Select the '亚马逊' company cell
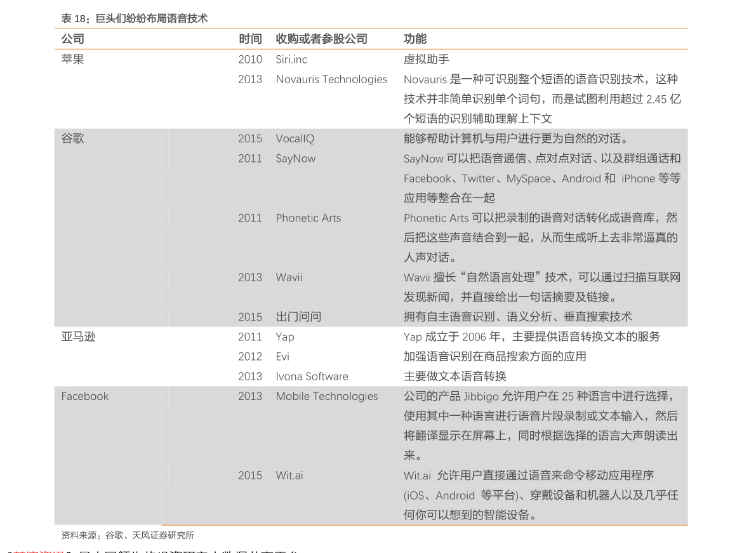 (79, 336)
